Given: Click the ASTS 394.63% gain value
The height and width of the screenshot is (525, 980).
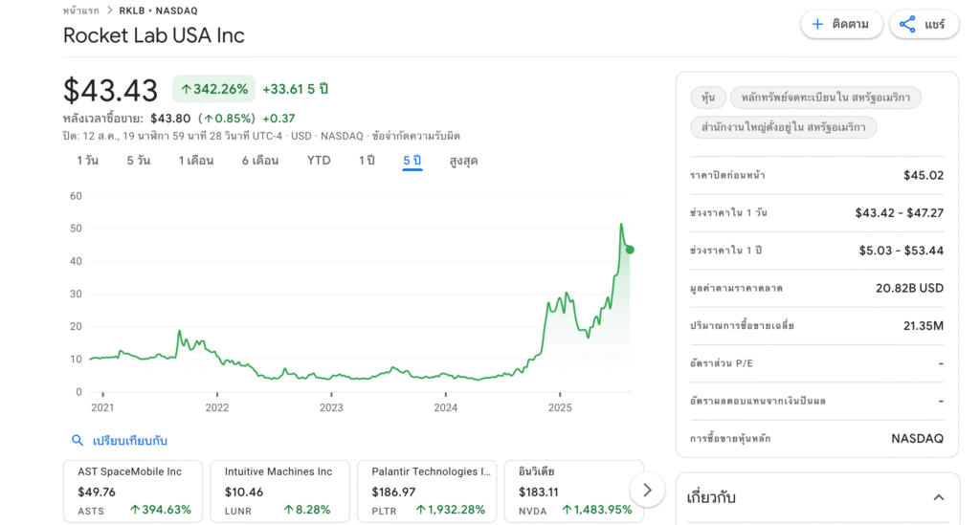Looking at the screenshot, I should tap(161, 510).
